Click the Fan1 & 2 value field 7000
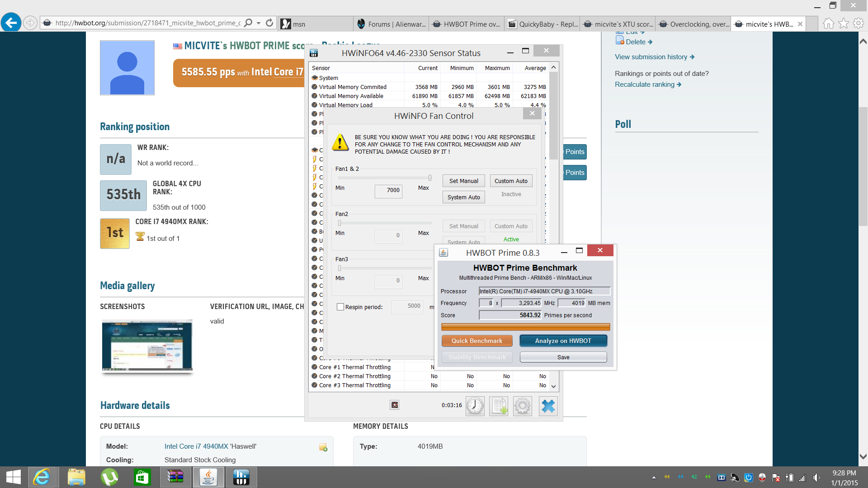This screenshot has height=488, width=868. 388,191
